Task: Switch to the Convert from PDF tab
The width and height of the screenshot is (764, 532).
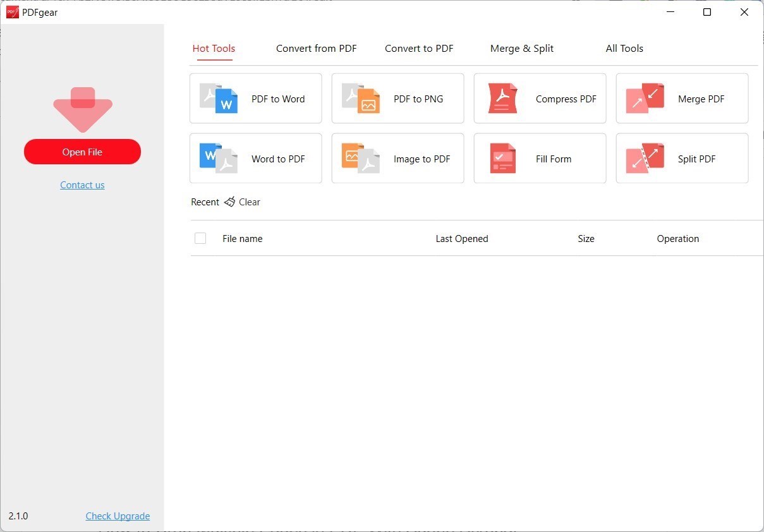Action: [316, 48]
